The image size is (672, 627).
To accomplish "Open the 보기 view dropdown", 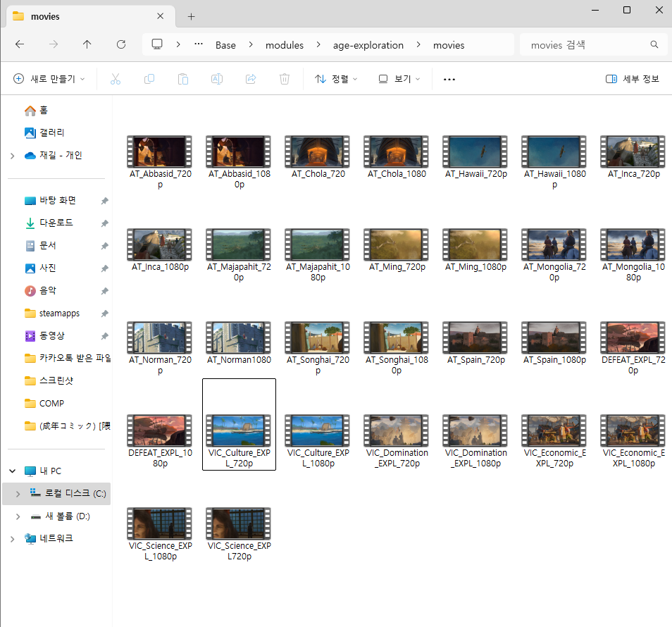I will point(399,79).
